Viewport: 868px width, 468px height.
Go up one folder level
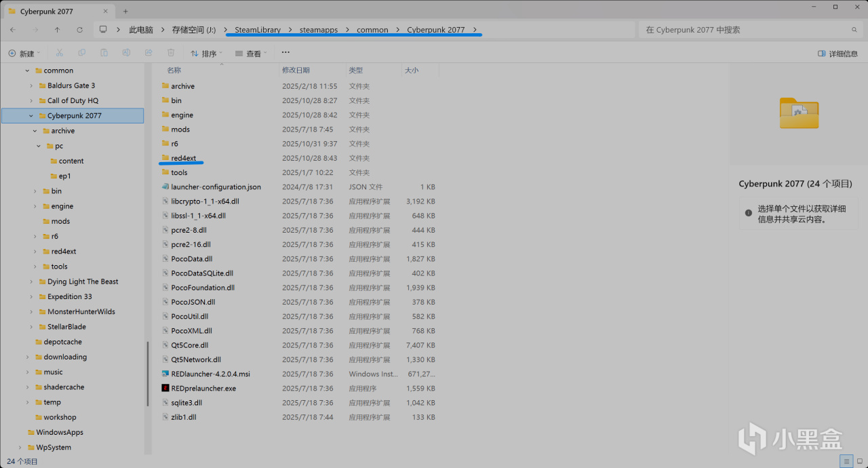click(x=57, y=30)
